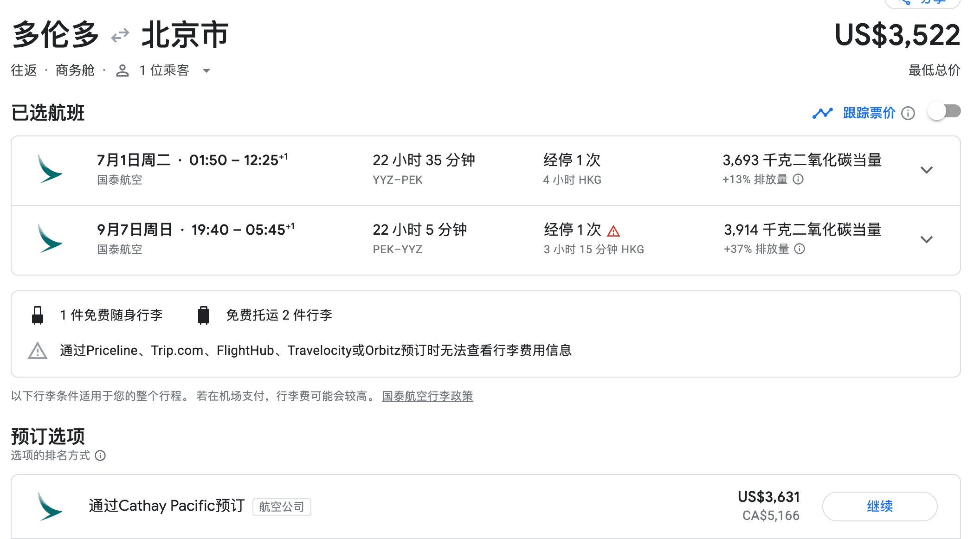The height and width of the screenshot is (539, 980).
Task: Click red warning icon next to 经停 1 次
Action: coord(613,231)
